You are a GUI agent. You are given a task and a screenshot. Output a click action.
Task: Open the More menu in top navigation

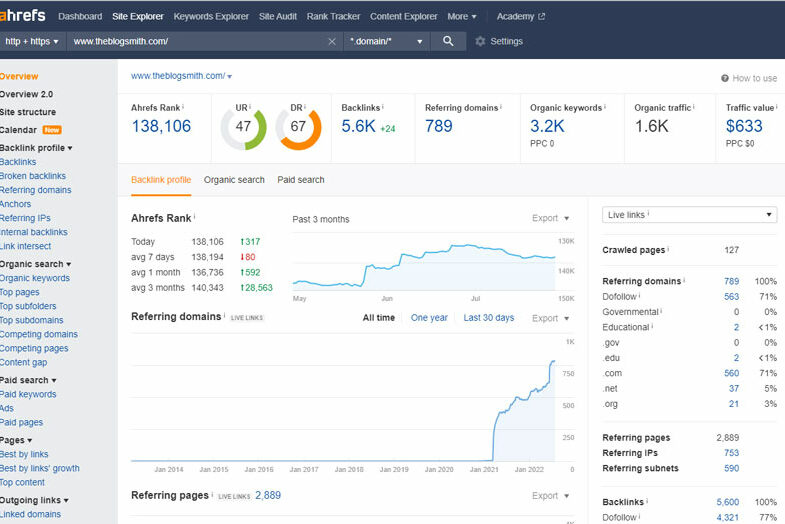(x=461, y=16)
